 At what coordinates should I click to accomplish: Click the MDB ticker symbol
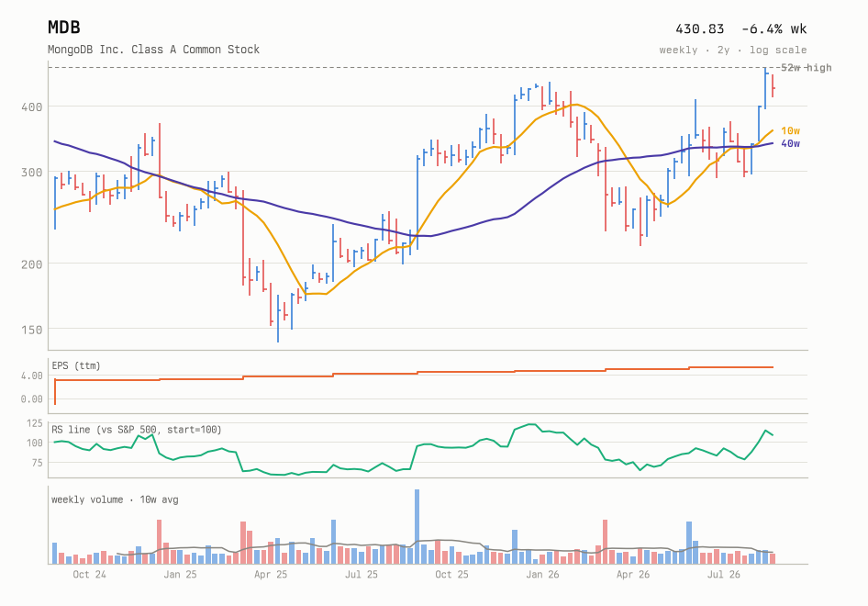click(63, 28)
